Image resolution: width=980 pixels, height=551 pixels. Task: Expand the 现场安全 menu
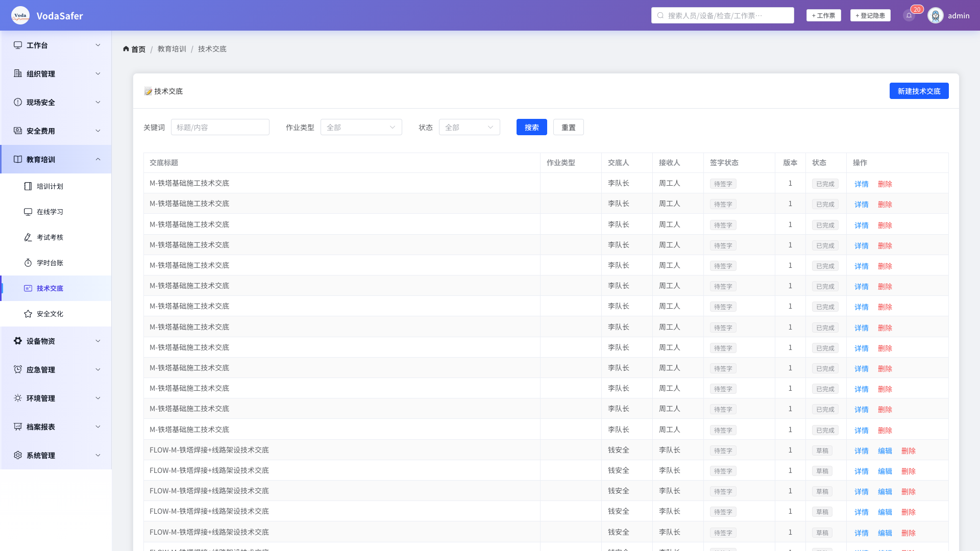point(56,102)
